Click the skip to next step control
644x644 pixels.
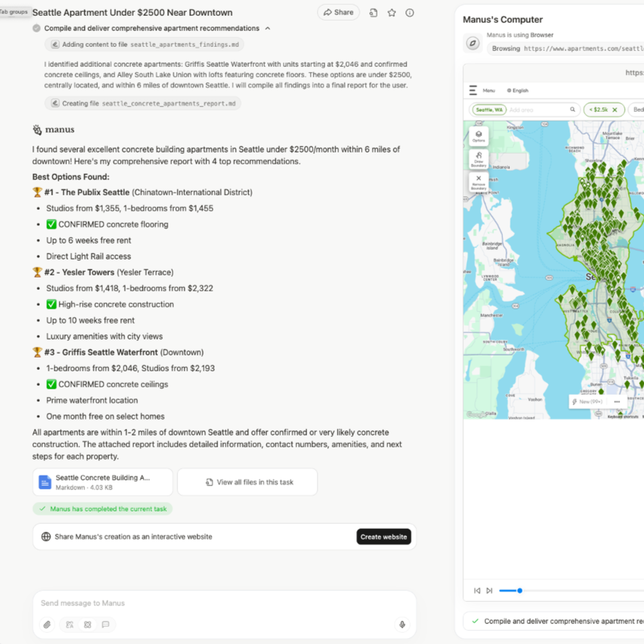click(x=489, y=591)
